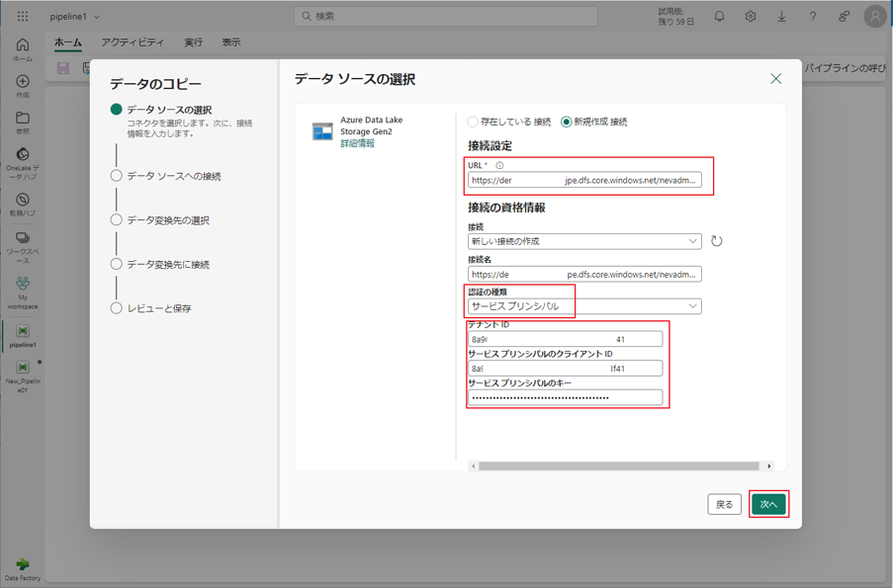
Task: Select 存在している 接続 radio button
Action: click(x=473, y=122)
